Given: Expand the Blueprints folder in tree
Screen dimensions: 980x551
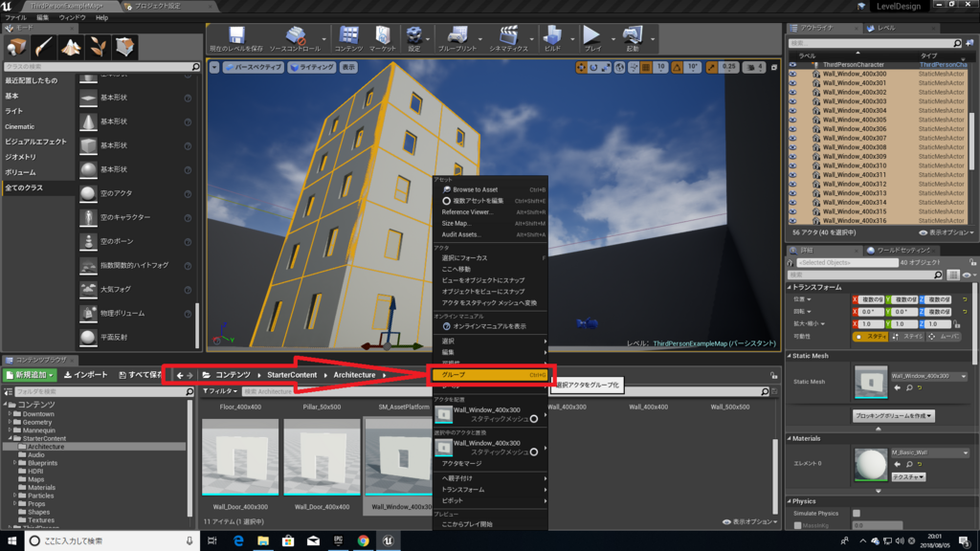Looking at the screenshot, I should click(15, 463).
